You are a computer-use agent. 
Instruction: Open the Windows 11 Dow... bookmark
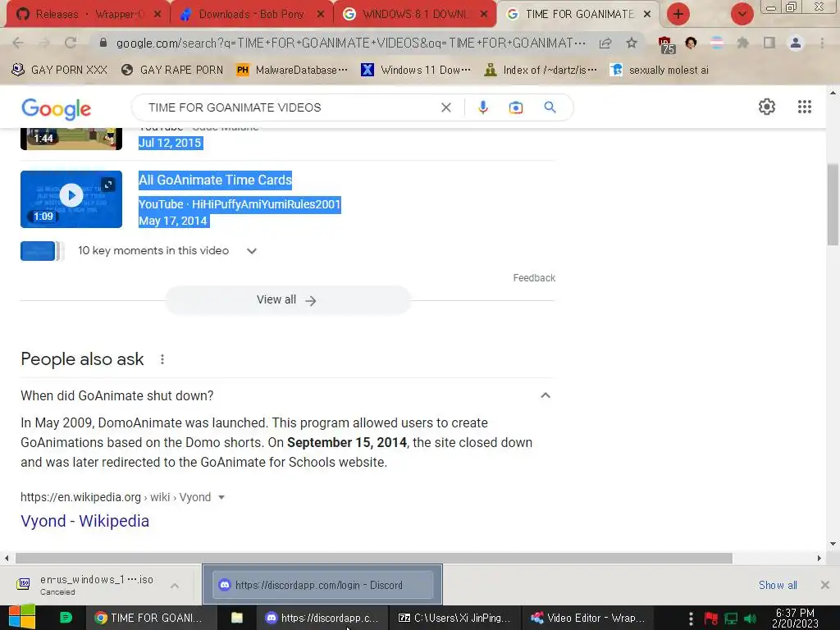[x=416, y=70]
